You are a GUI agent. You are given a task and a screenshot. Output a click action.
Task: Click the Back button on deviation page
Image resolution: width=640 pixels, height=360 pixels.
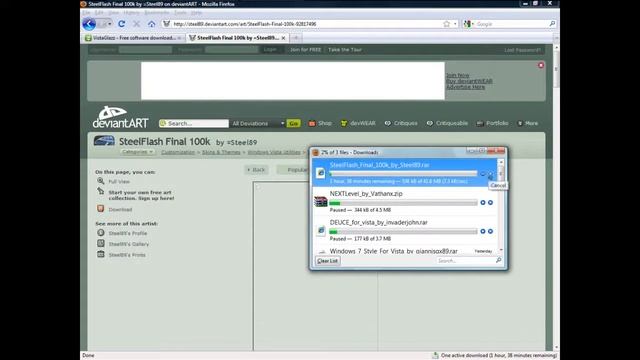[256, 170]
